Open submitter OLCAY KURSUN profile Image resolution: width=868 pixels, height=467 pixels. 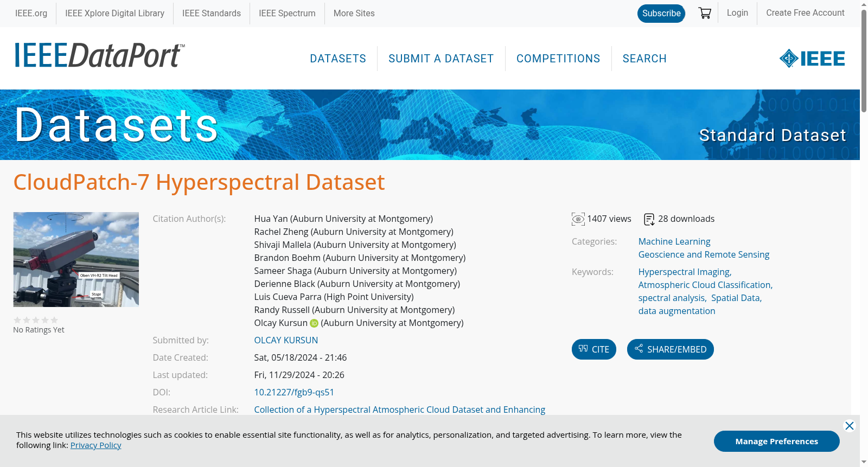tap(286, 340)
